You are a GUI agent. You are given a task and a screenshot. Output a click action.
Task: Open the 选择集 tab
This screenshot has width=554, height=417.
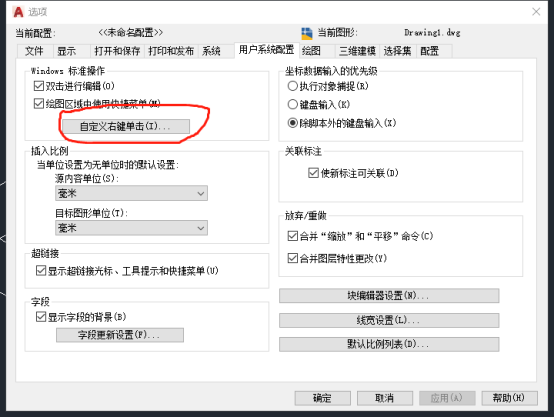(397, 51)
